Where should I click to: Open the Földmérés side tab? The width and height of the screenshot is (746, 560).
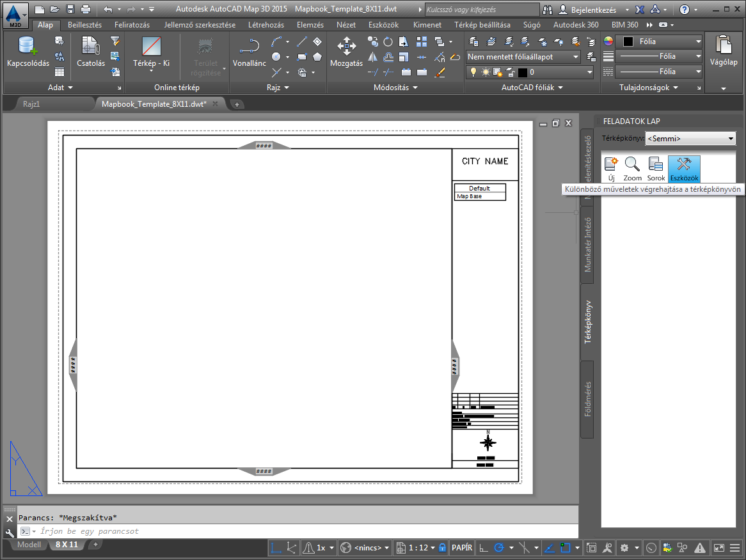point(587,400)
